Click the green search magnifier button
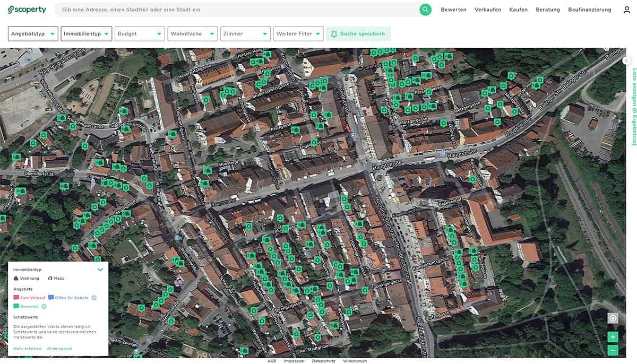 point(425,10)
